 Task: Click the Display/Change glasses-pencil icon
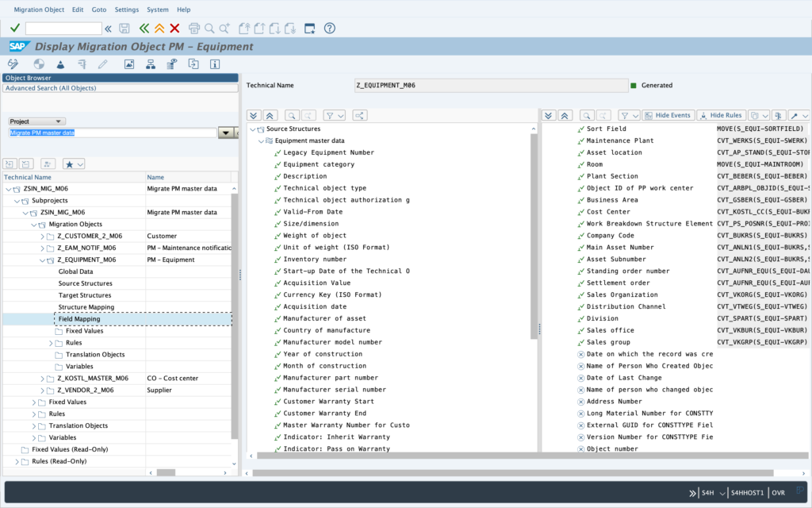tap(13, 64)
